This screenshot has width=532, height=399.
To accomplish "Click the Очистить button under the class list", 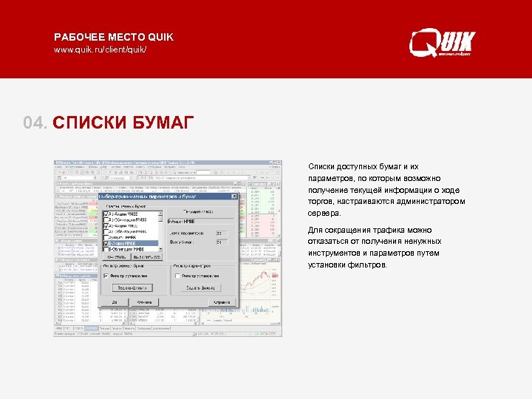I will coord(117,257).
